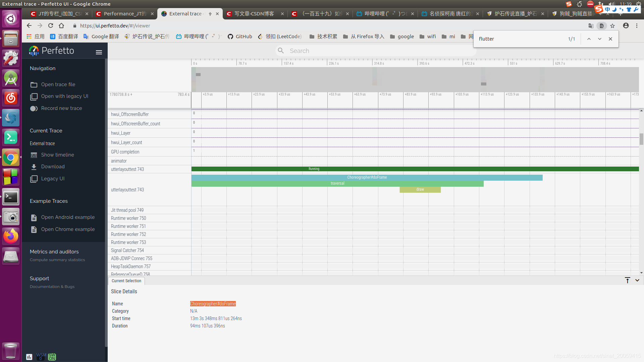Image resolution: width=644 pixels, height=362 pixels.
Task: Bookmark page with the star icon
Action: [612, 26]
